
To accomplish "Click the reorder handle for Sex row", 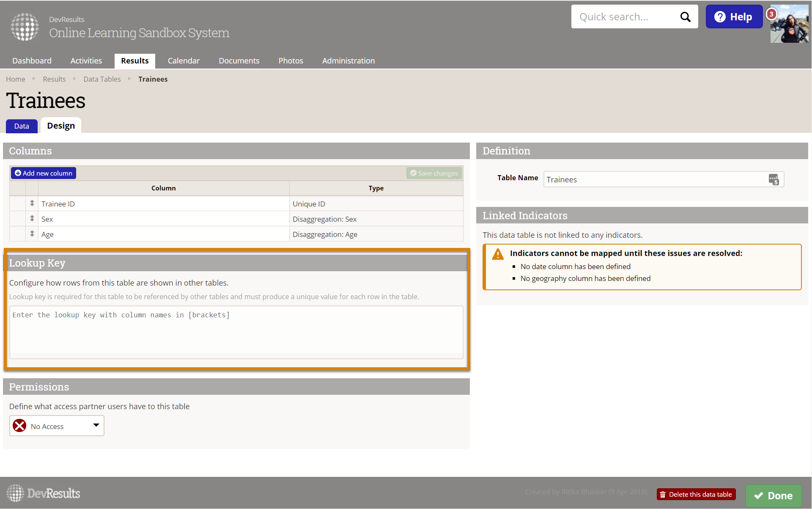I will [x=32, y=219].
